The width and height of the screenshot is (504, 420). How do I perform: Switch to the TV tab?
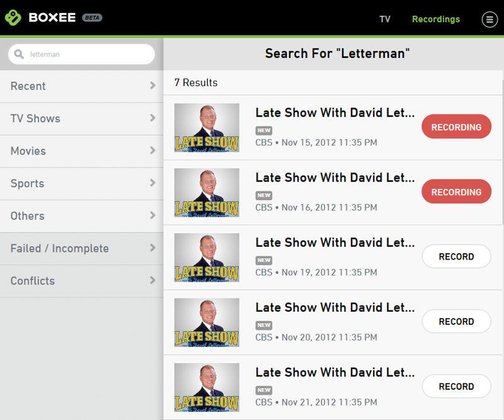(x=385, y=20)
